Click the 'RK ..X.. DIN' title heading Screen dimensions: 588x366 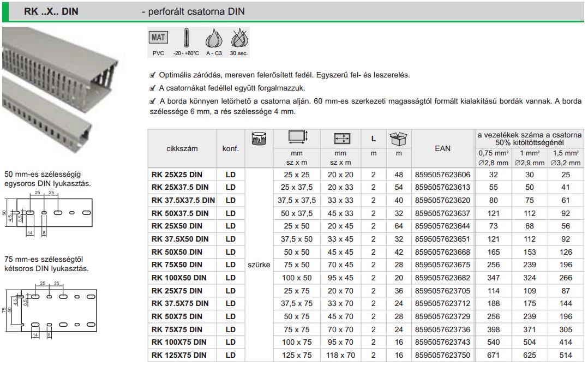pos(52,11)
